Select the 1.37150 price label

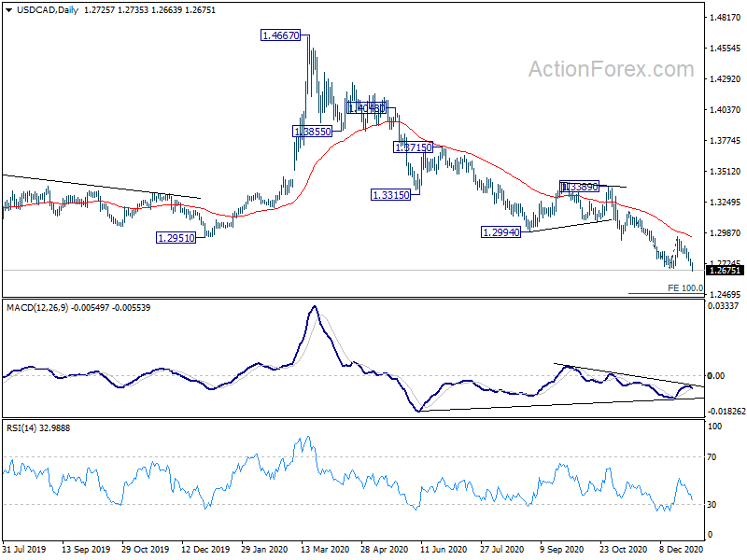click(x=413, y=147)
